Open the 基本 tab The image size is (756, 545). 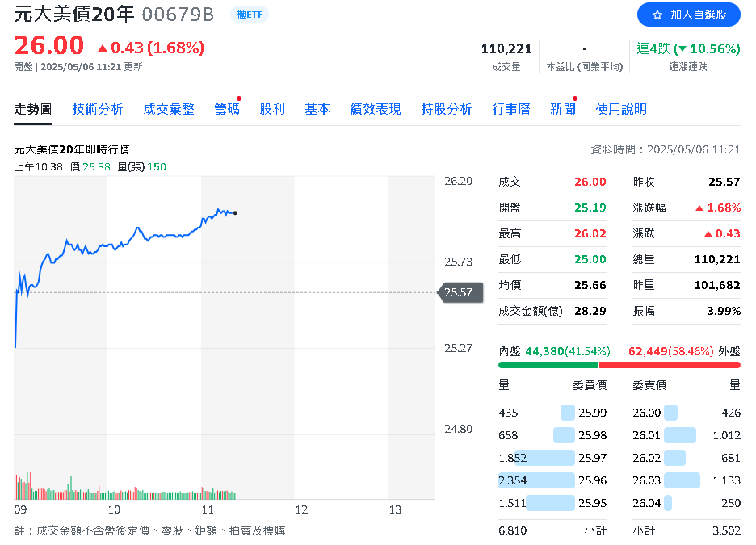pyautogui.click(x=317, y=109)
